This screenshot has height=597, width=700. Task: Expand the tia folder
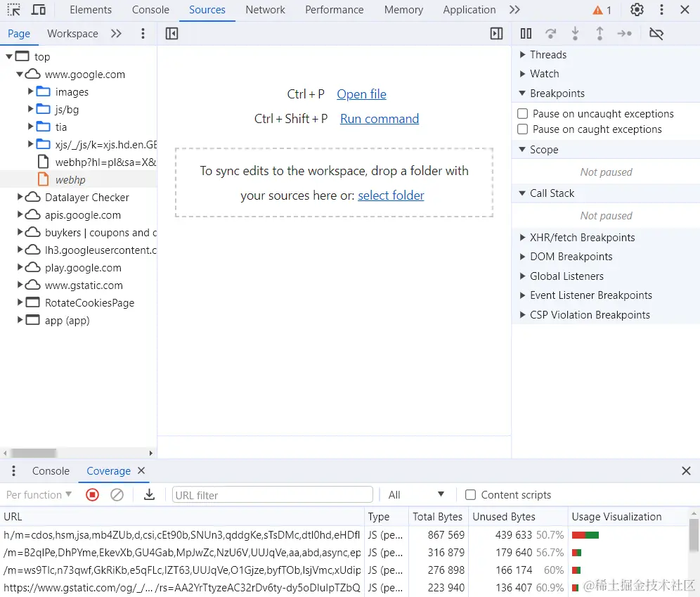(30, 127)
